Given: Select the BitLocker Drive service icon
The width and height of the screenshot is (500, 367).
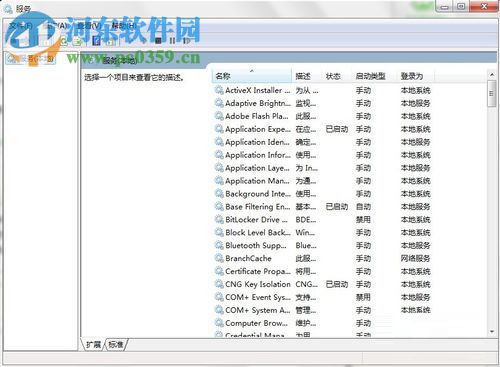Looking at the screenshot, I should click(219, 220).
